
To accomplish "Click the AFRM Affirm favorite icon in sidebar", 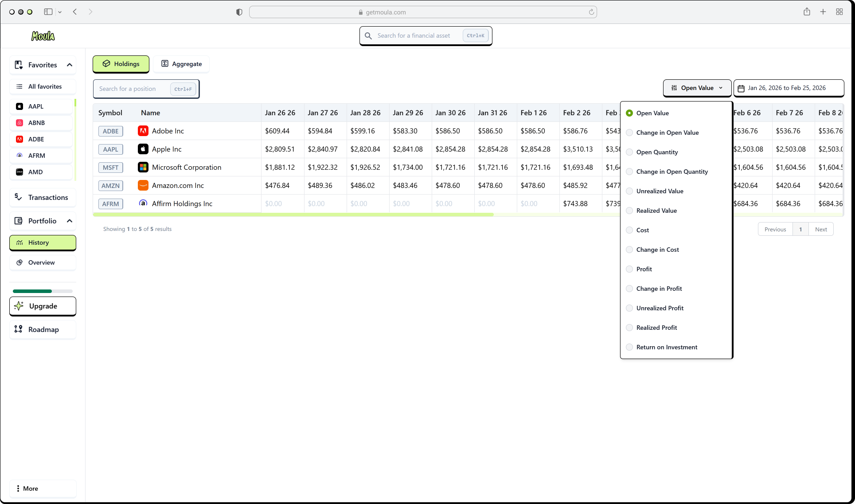I will pyautogui.click(x=20, y=156).
